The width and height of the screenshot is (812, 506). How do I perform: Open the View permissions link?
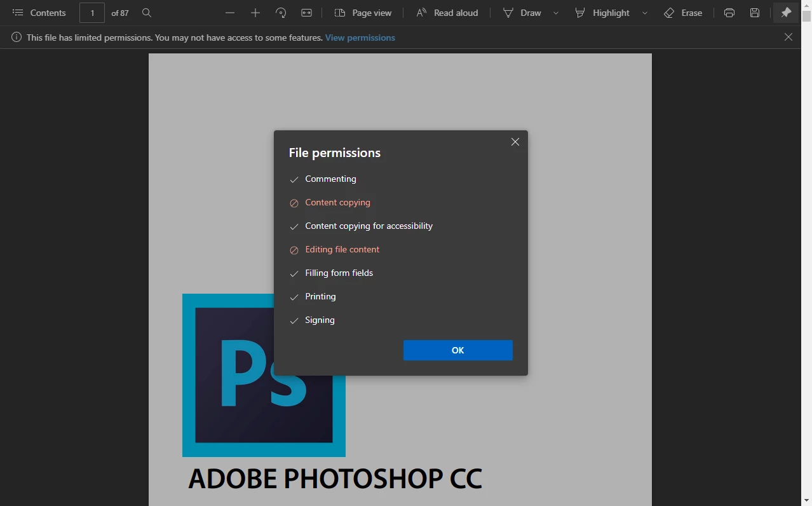360,38
